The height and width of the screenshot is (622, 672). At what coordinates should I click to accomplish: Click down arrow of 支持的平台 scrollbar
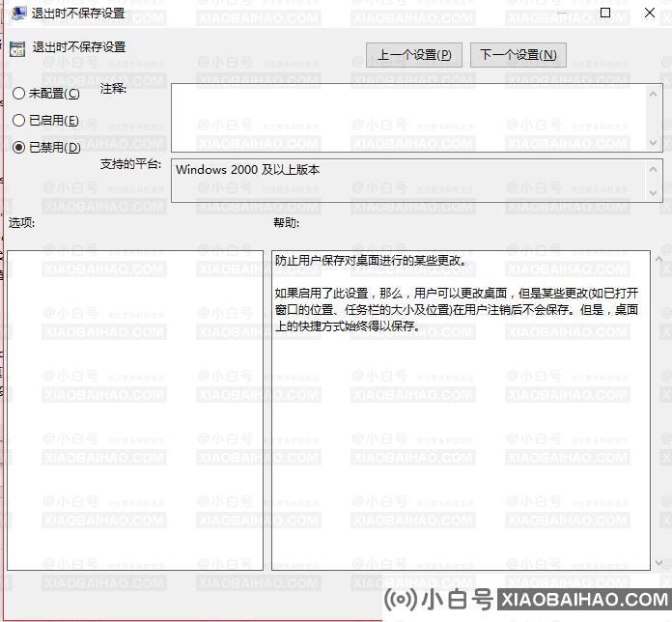(653, 192)
